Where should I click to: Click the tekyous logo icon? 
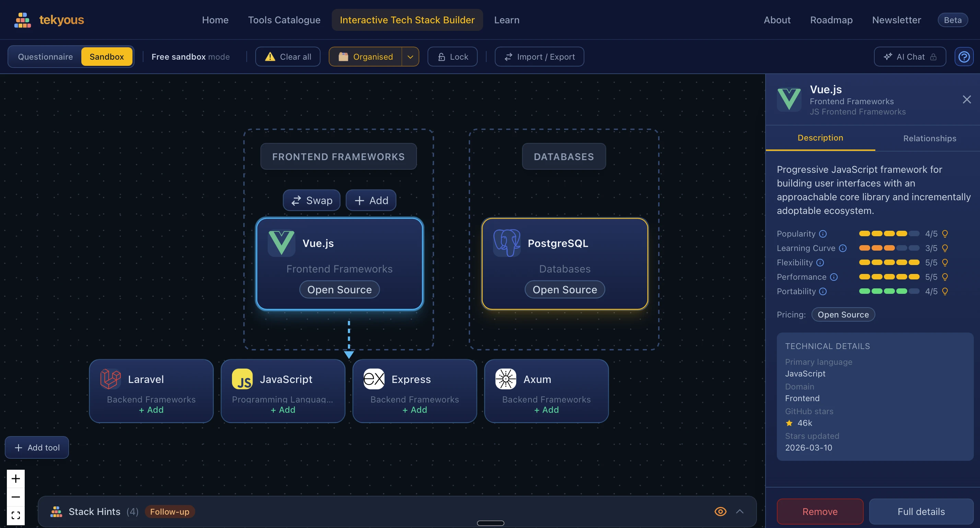[x=22, y=20]
